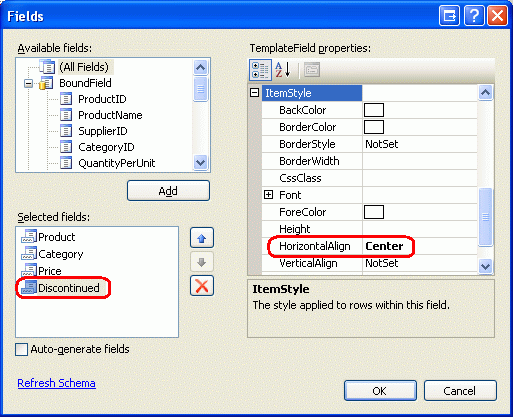The width and height of the screenshot is (513, 417).
Task: Click the Add button
Action: 168,191
